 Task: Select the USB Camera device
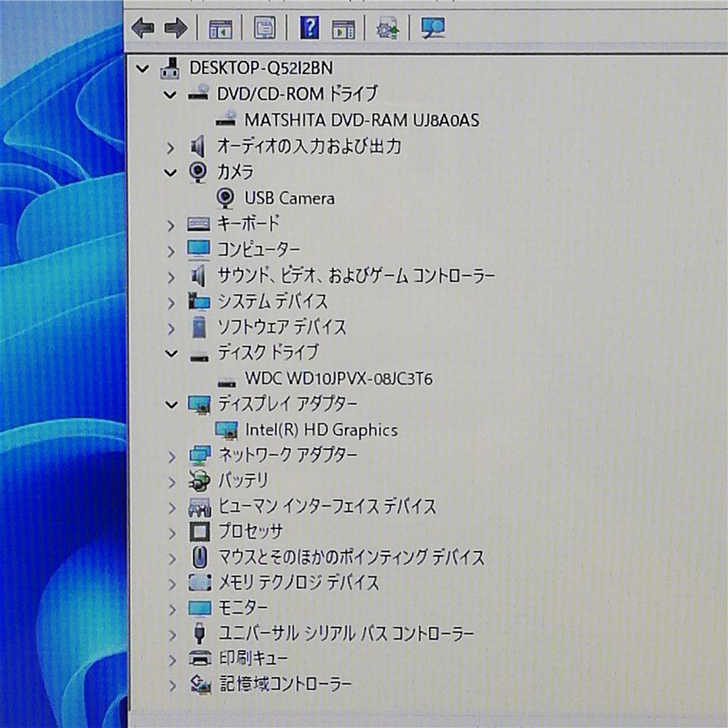pyautogui.click(x=289, y=198)
